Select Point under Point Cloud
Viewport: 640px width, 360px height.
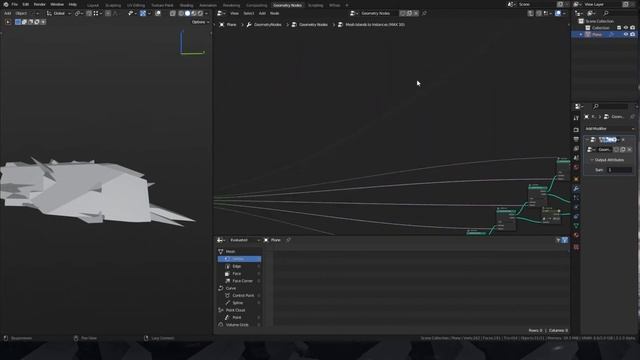(239, 318)
